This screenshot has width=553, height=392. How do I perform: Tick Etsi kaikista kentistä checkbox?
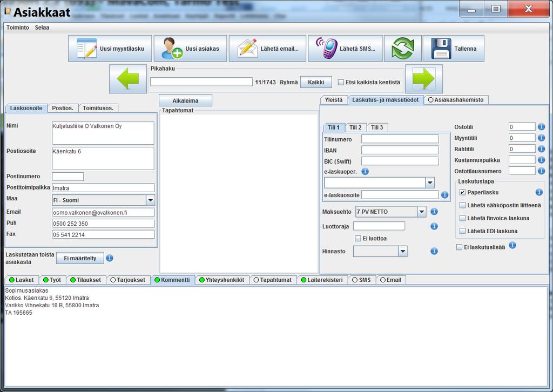(x=341, y=82)
